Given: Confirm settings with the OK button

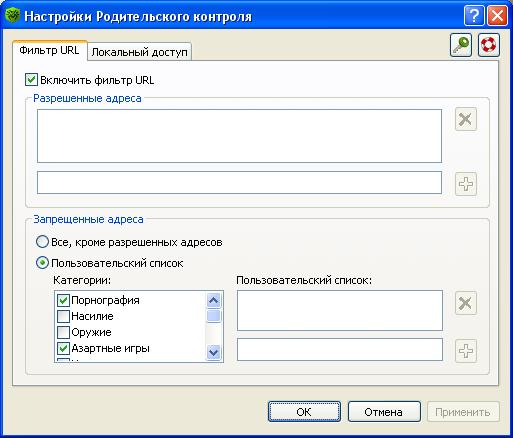Looking at the screenshot, I should point(304,412).
